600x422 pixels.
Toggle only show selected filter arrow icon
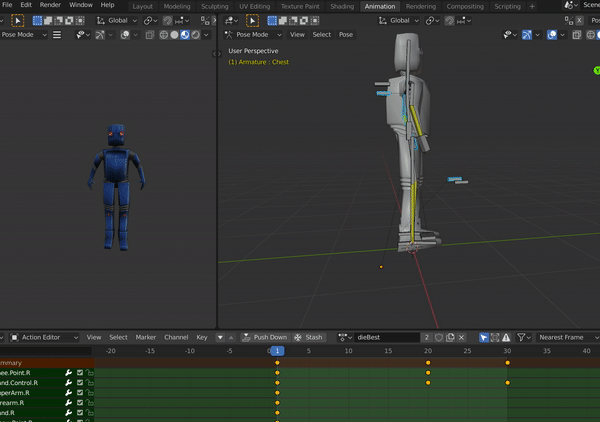484,337
